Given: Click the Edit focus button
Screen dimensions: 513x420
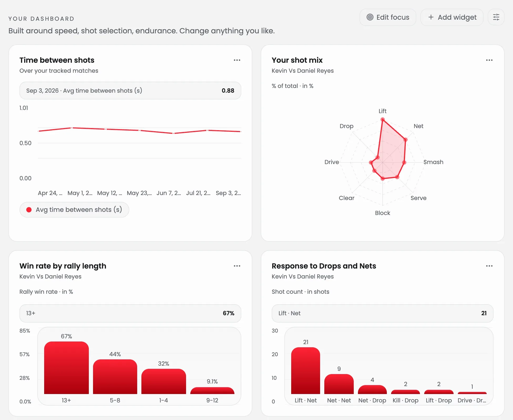Looking at the screenshot, I should (388, 17).
